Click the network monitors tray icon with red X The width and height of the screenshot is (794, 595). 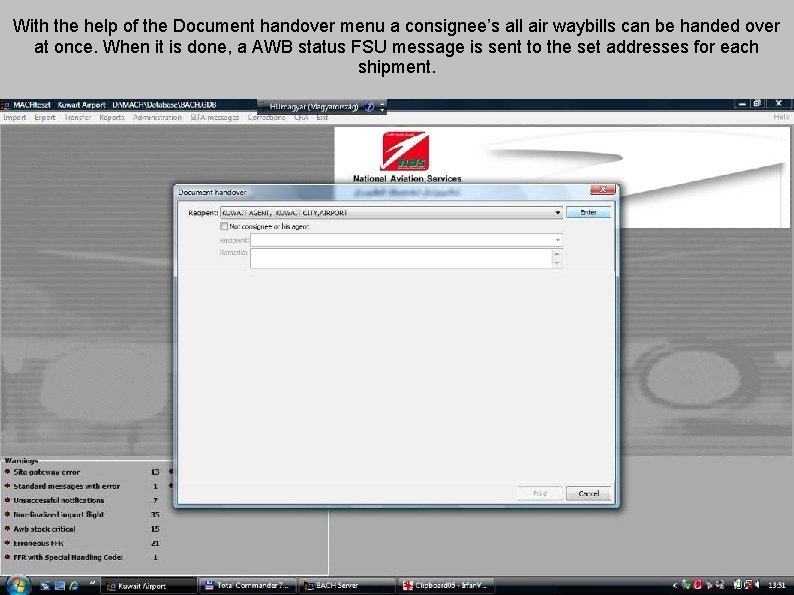748,585
